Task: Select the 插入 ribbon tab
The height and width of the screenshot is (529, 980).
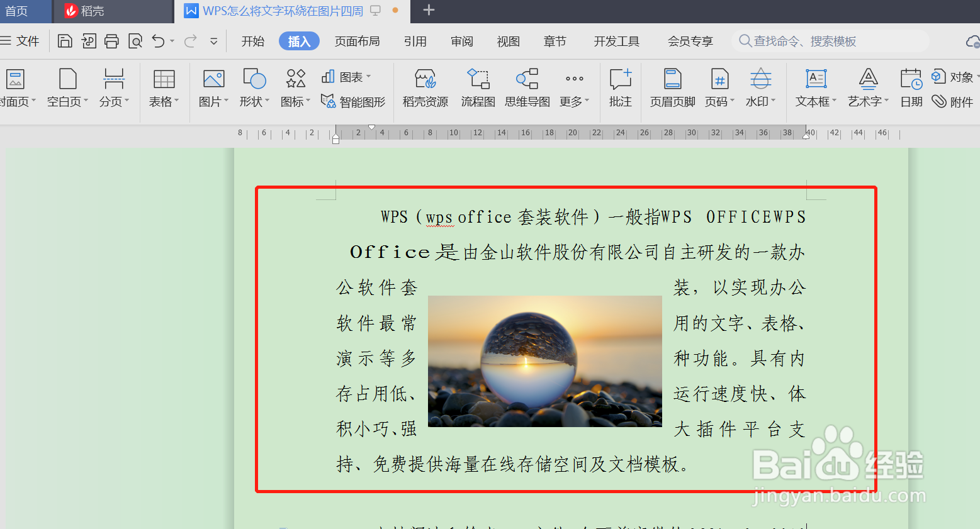Action: [x=300, y=42]
